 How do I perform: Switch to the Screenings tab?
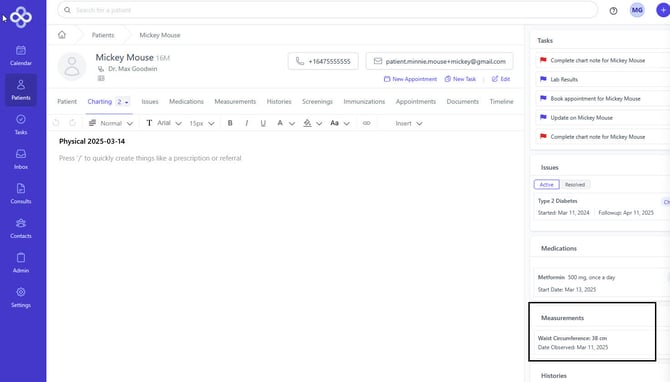click(317, 102)
